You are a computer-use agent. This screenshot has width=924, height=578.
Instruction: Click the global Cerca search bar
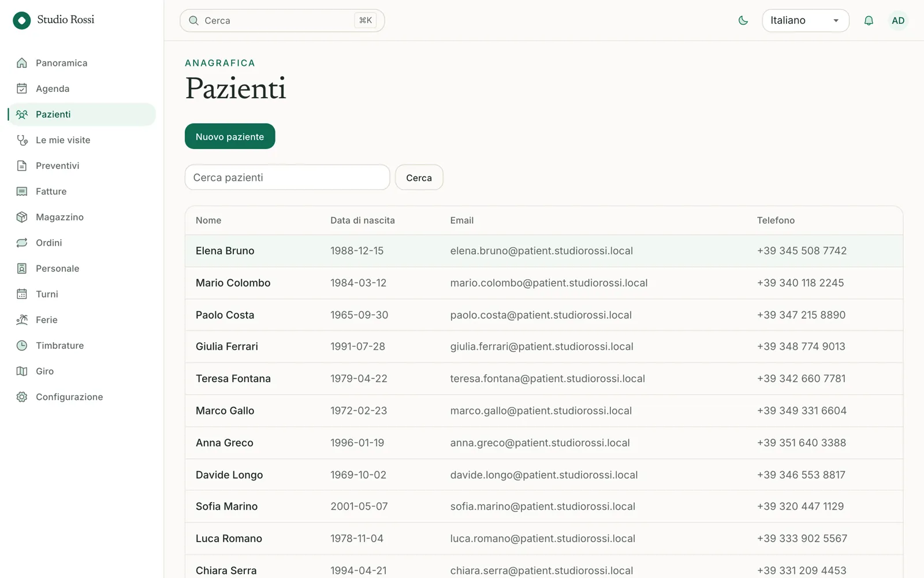point(282,20)
